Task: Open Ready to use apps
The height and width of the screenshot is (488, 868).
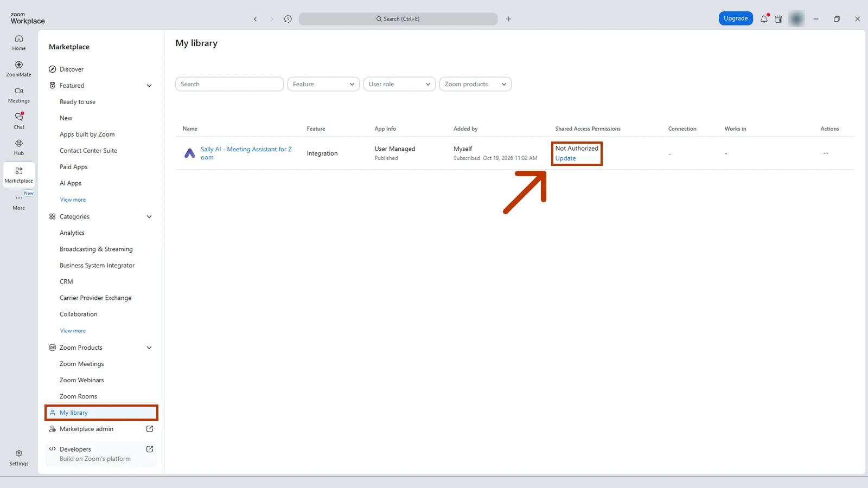Action: 78,102
